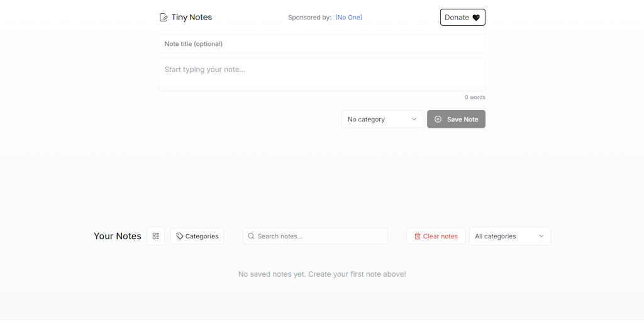Viewport: 644px width, 322px height.
Task: Expand the All categories filter chevron
Action: [x=541, y=236]
